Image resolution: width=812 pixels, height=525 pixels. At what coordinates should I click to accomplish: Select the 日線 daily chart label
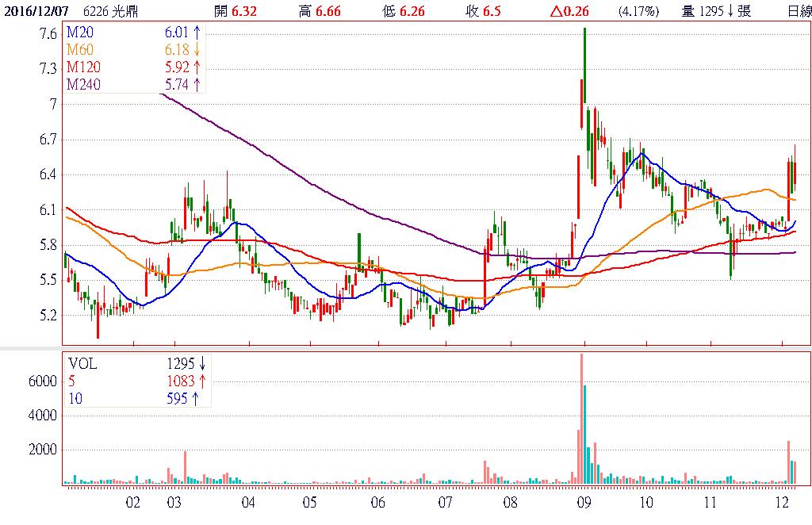(799, 11)
